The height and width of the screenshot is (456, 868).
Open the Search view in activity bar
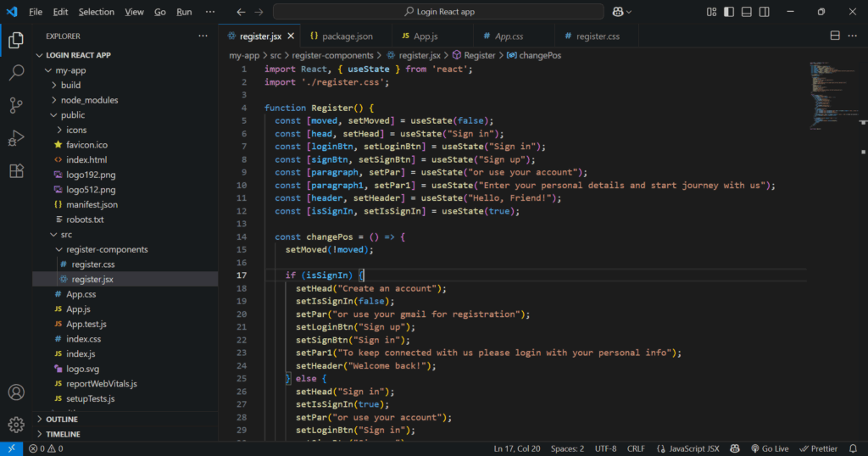pyautogui.click(x=15, y=73)
